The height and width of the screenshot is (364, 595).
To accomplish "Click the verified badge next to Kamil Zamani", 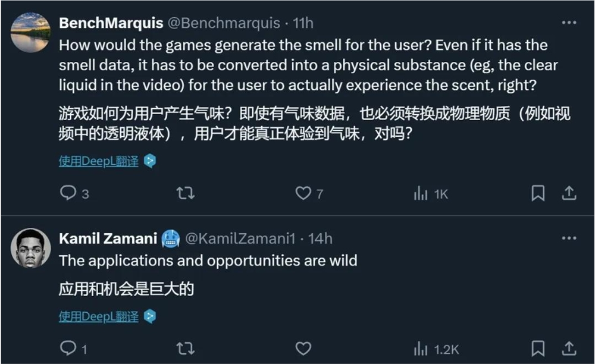I will pyautogui.click(x=171, y=239).
